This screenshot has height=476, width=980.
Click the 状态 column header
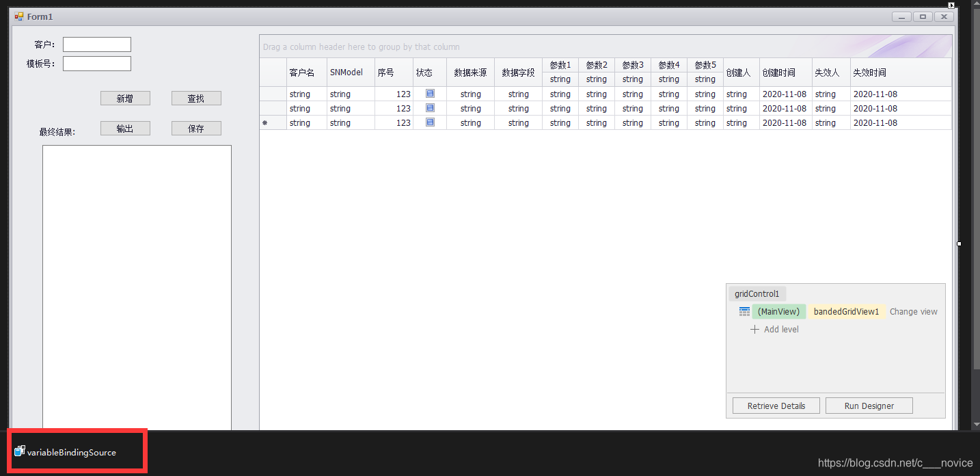point(430,72)
